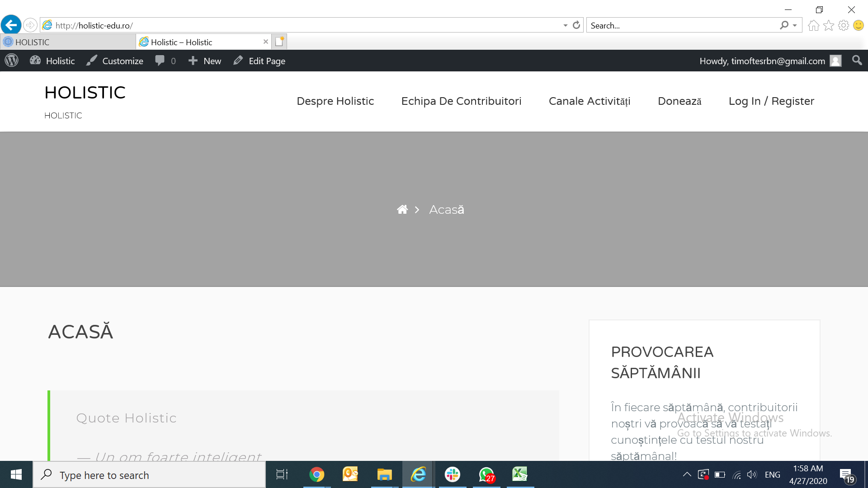This screenshot has width=868, height=488.
Task: Click the browser back arrow button
Action: [11, 25]
